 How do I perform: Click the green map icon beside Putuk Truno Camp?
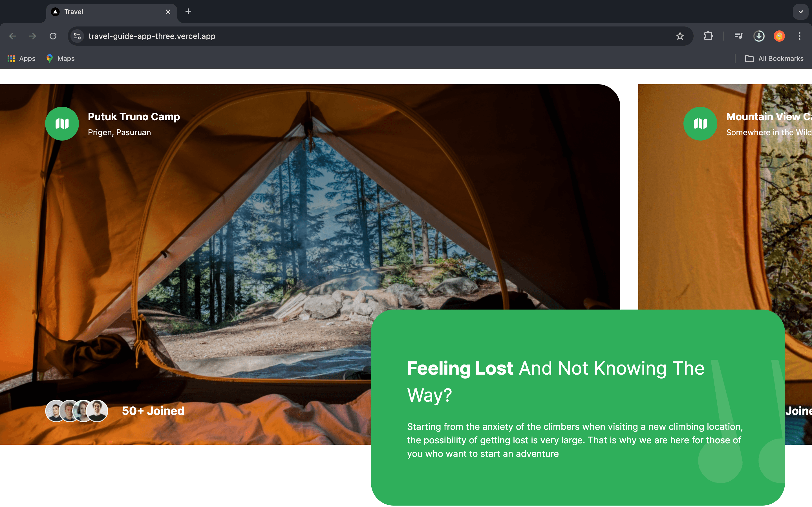(x=62, y=124)
